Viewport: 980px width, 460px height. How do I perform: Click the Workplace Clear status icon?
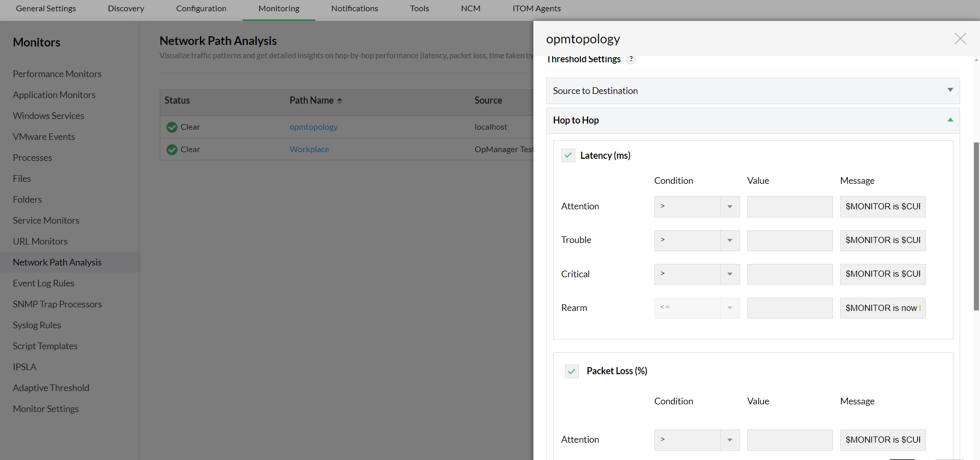tap(172, 150)
